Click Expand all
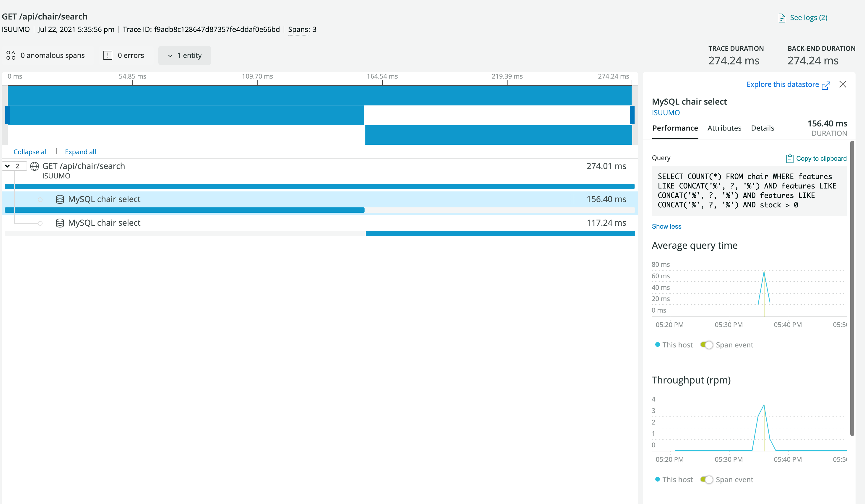This screenshot has width=865, height=504. pyautogui.click(x=80, y=152)
